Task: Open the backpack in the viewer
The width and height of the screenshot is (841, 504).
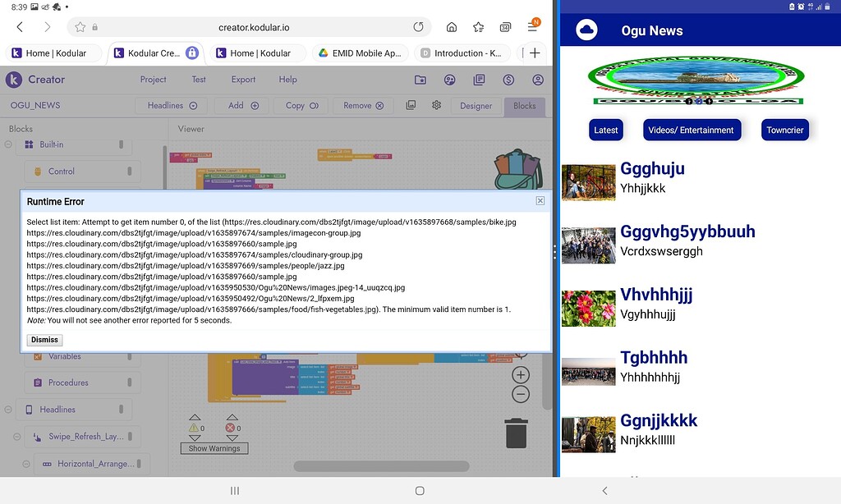Action: point(518,169)
